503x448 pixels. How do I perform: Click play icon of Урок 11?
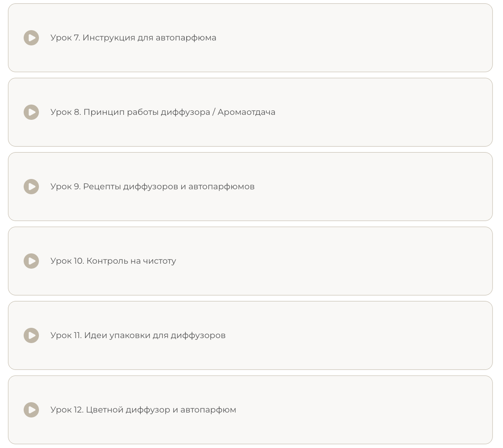(x=31, y=335)
